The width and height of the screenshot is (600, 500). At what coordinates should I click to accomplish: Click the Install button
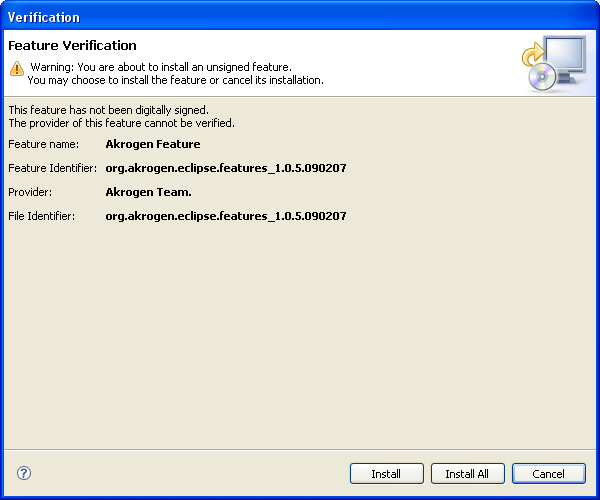click(386, 474)
